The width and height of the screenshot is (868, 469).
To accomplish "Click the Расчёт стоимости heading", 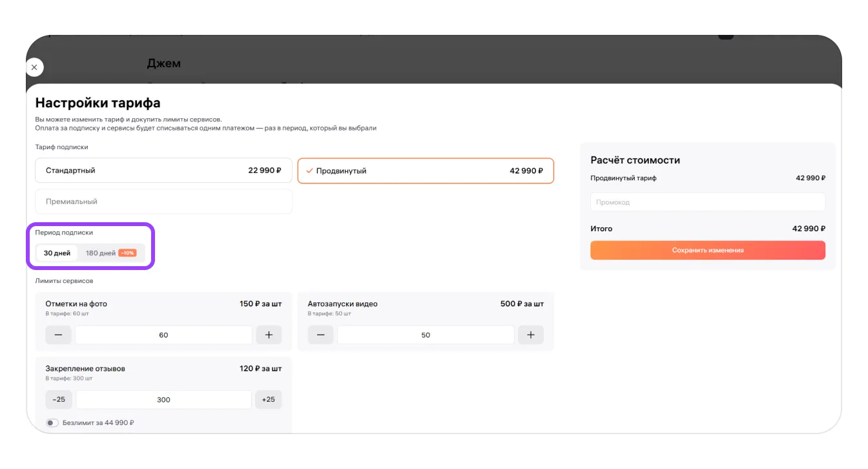I will coord(635,160).
